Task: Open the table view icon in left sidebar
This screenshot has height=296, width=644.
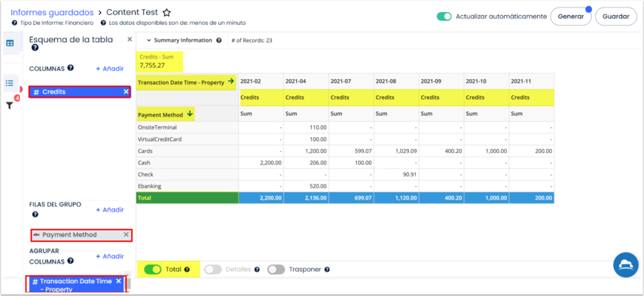Action: pyautogui.click(x=10, y=43)
